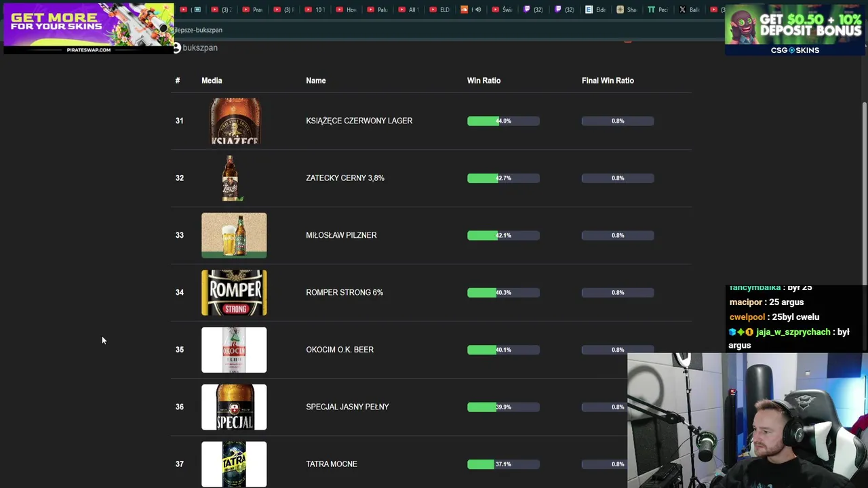Select the ZATECKY CERNY 3,8% name
The height and width of the screenshot is (488, 868).
click(344, 178)
